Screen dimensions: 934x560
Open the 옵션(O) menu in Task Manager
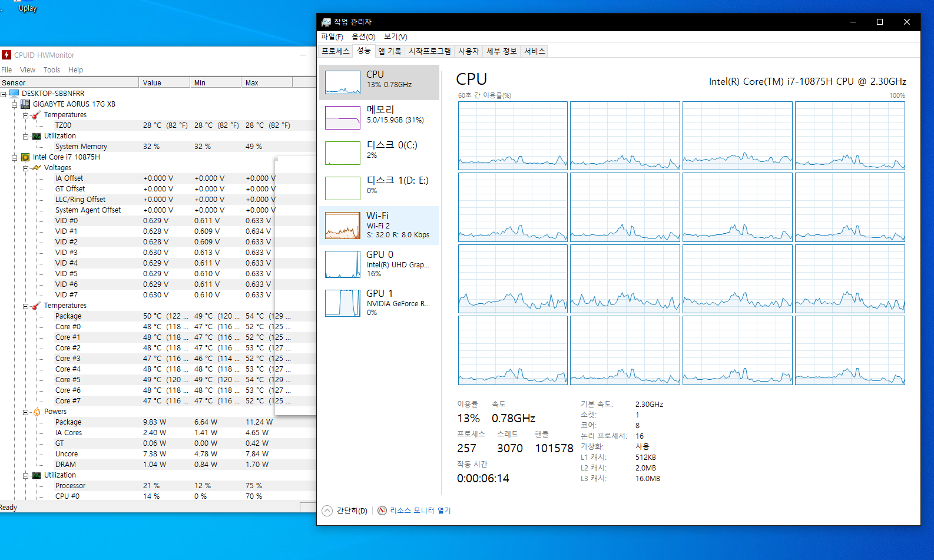[363, 37]
